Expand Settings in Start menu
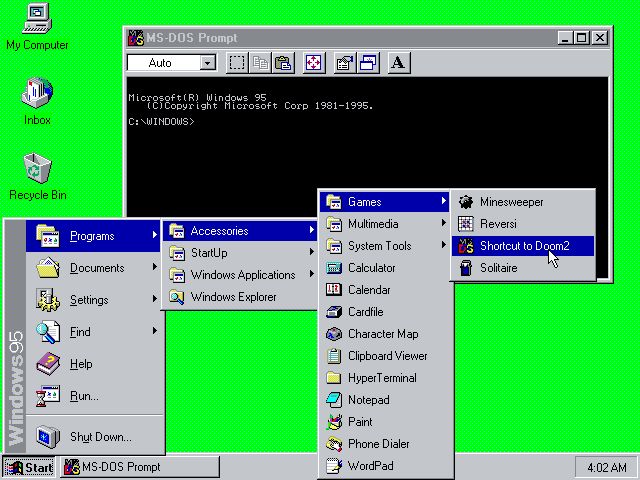Screen dimensions: 640x480 pyautogui.click(x=93, y=300)
